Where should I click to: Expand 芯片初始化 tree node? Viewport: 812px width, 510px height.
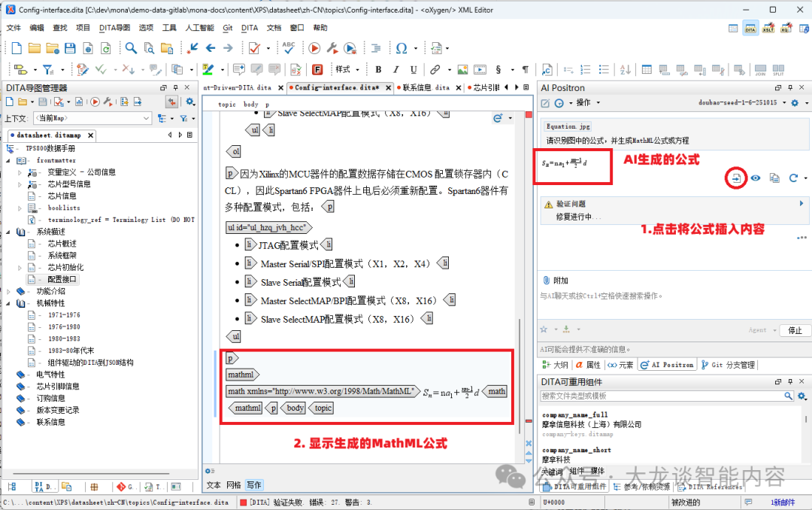(x=20, y=268)
